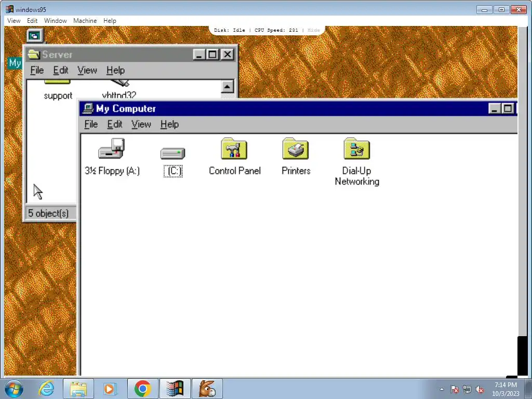
Task: Open Windows Media Player from taskbar
Action: [x=110, y=389]
